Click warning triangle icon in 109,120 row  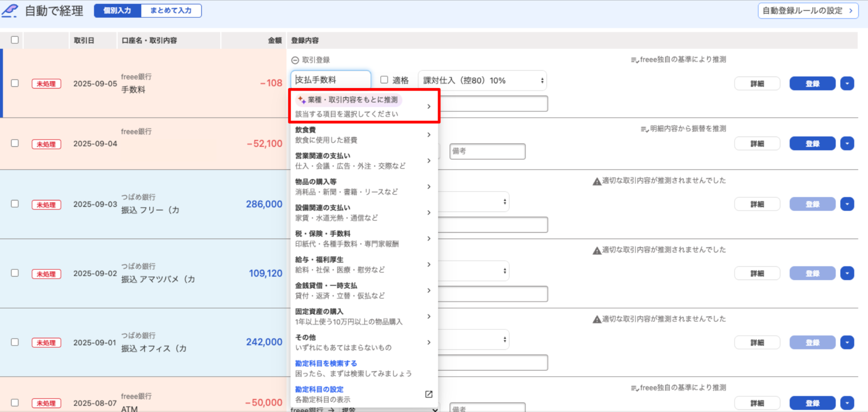point(597,250)
